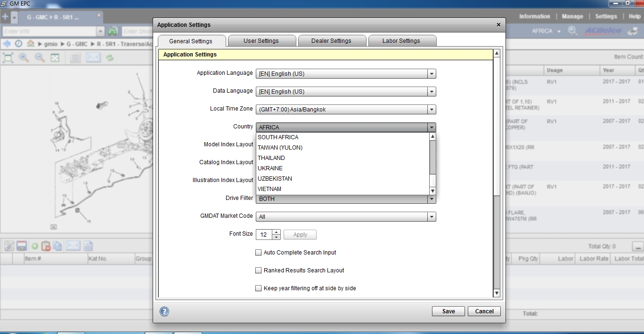Click the country list scrollbar thumb
Viewport: 644px width, 334px height.
[x=433, y=181]
